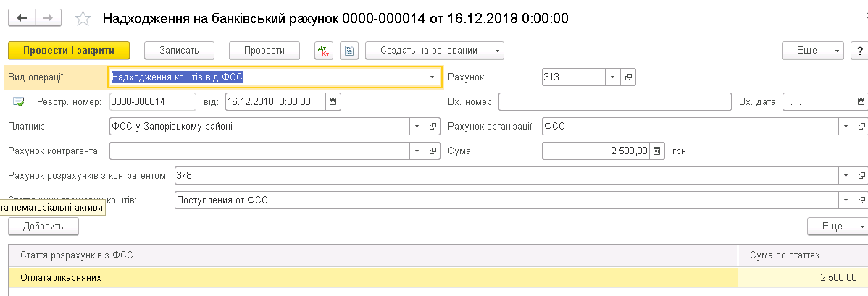Click the Провести і закрити button
868x296 pixels.
pyautogui.click(x=69, y=51)
